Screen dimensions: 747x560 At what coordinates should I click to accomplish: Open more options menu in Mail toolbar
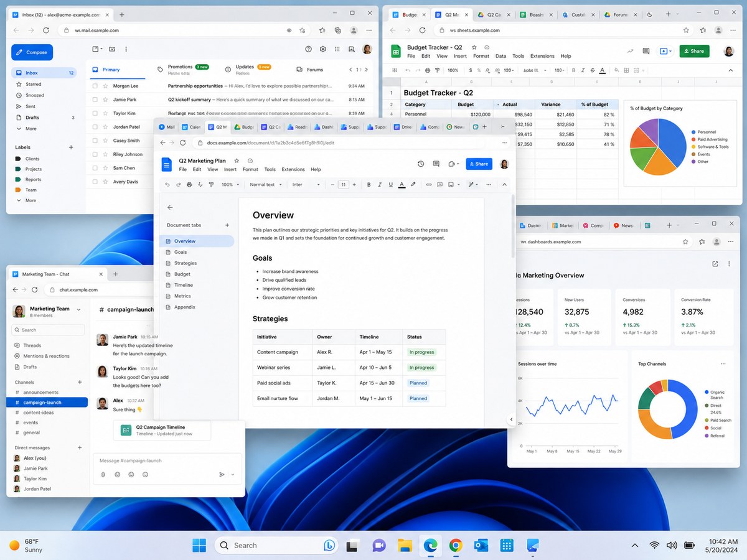[126, 49]
